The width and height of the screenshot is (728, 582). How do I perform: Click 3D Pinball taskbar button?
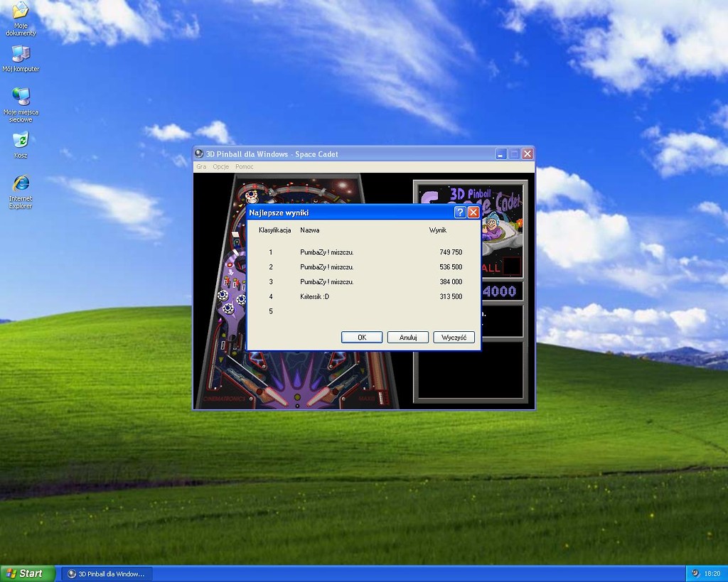tap(107, 574)
